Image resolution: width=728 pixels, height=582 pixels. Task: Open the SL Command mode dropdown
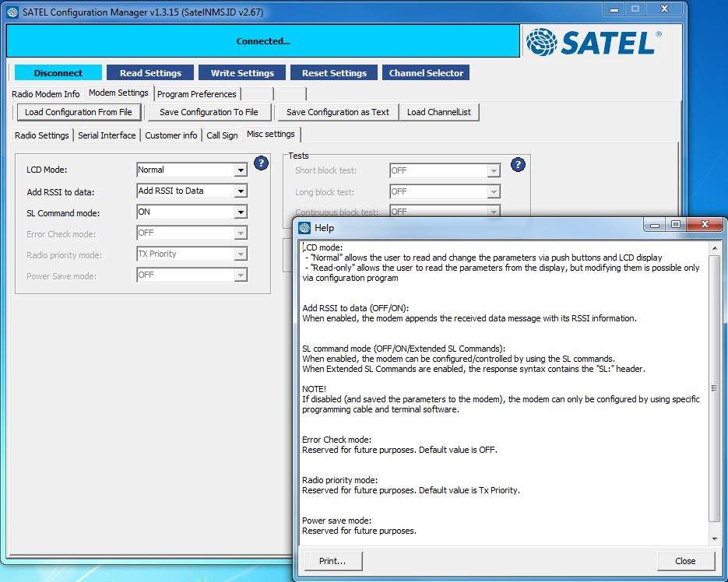click(x=241, y=212)
